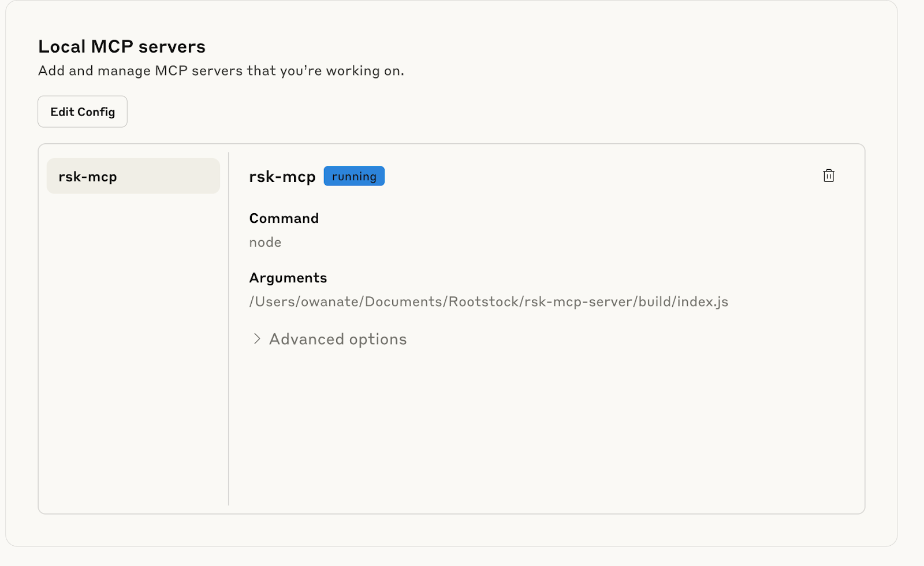Click the rsk-mcp title in details pane
This screenshot has height=566, width=924.
(282, 177)
